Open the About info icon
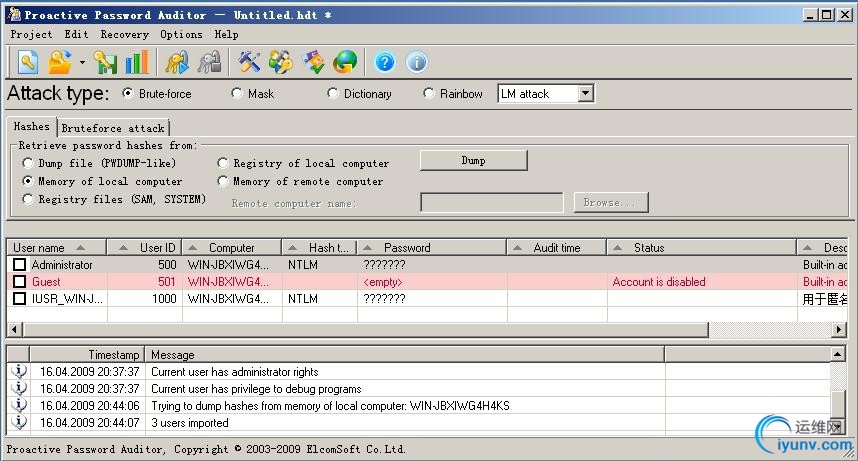 pos(417,62)
